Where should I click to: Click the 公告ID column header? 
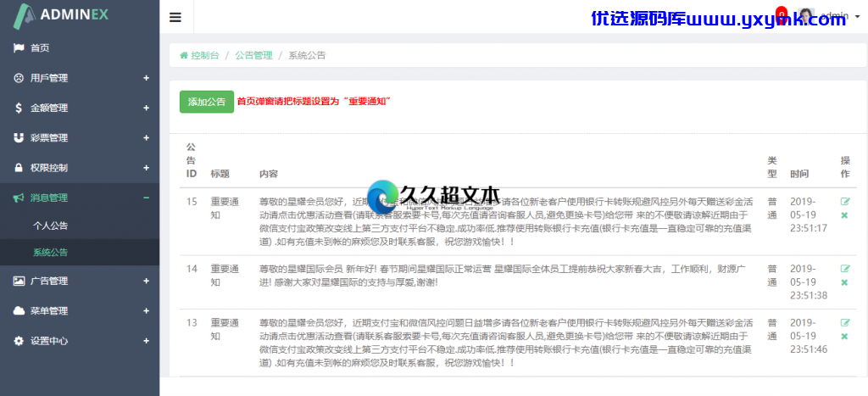coord(191,160)
